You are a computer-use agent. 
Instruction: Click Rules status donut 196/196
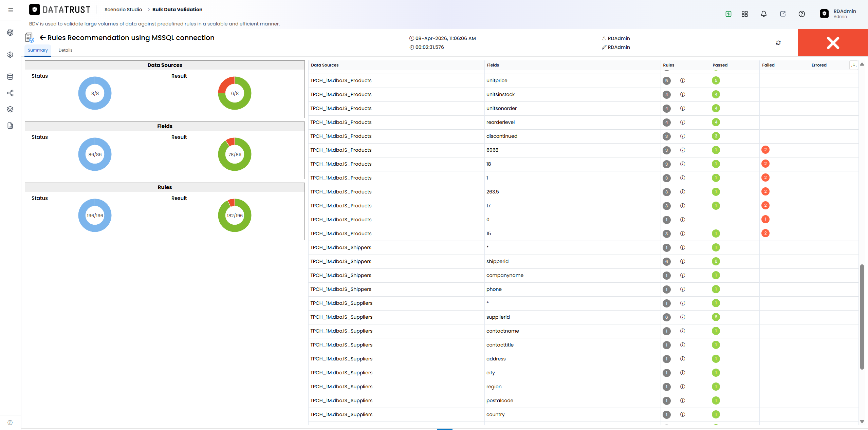point(95,216)
